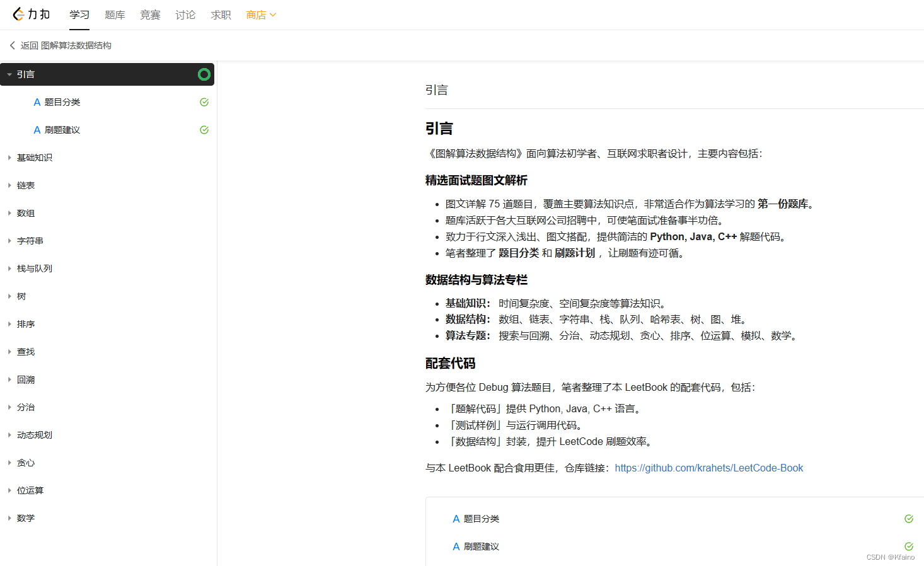The image size is (924, 566).
Task: Open the 商店 nav item
Action: [256, 14]
